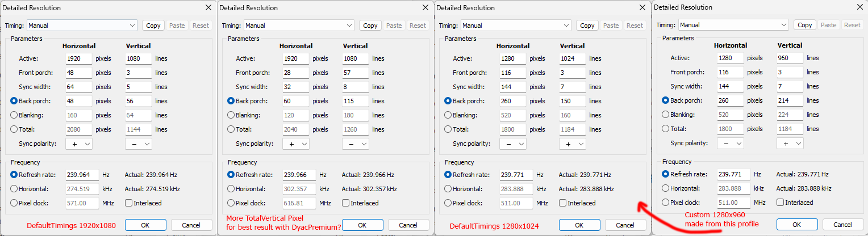This screenshot has width=868, height=236.
Task: Close the 1280x960 Detailed Resolution dialog
Action: [x=859, y=8]
